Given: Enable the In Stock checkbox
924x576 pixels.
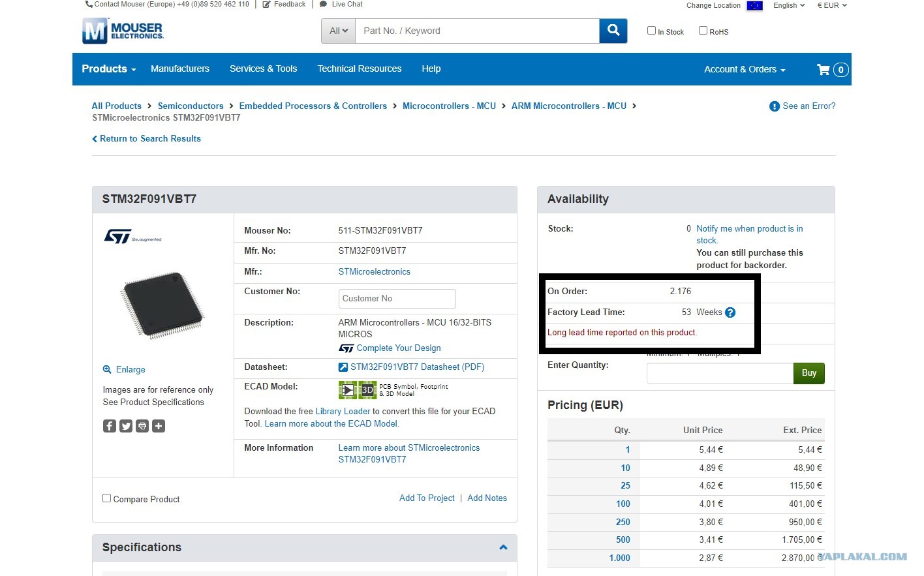Looking at the screenshot, I should click(651, 31).
